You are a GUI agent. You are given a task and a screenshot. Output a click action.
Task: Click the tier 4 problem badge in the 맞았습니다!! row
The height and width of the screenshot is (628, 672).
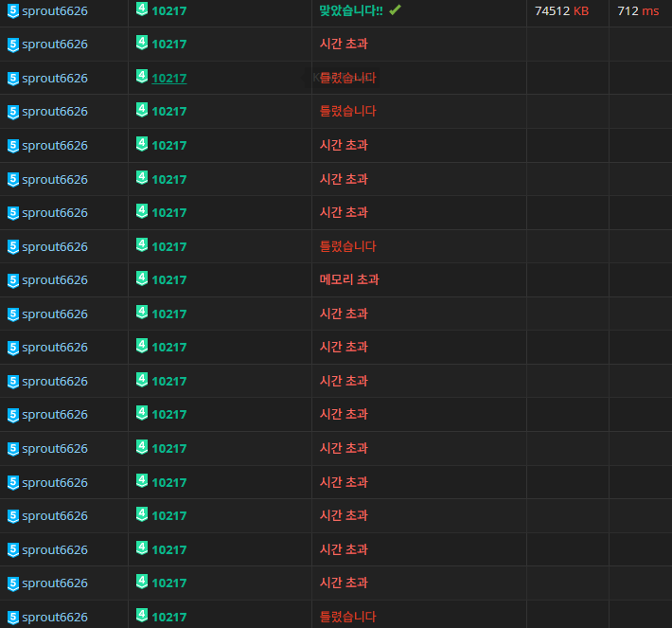pyautogui.click(x=142, y=9)
